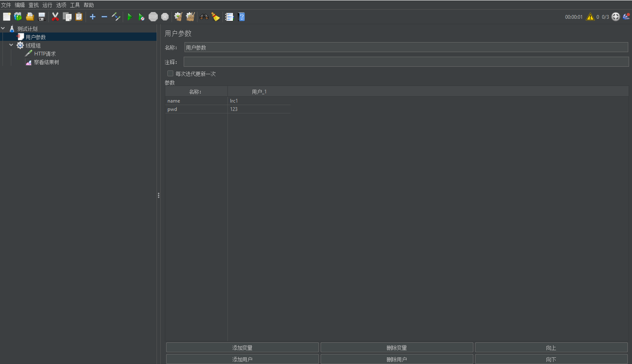Click the '123' value cell
The width and height of the screenshot is (632, 364).
(259, 109)
